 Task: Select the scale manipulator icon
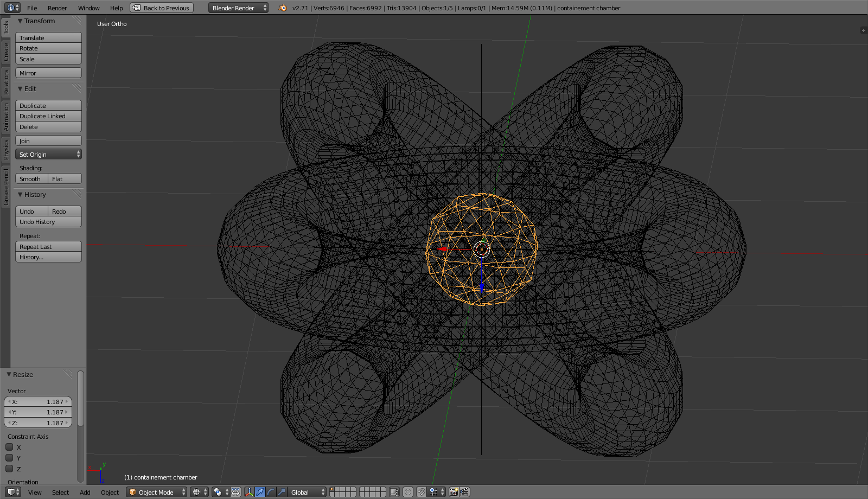282,492
